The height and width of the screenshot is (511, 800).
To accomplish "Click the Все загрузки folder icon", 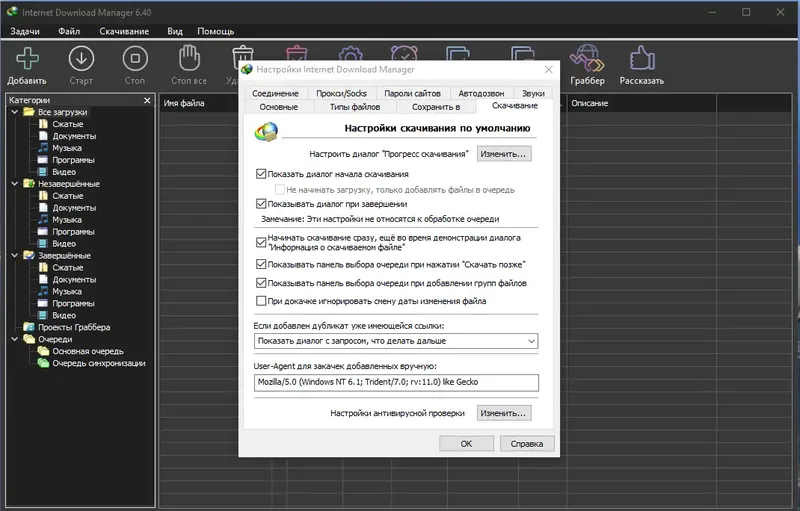I will coord(29,112).
